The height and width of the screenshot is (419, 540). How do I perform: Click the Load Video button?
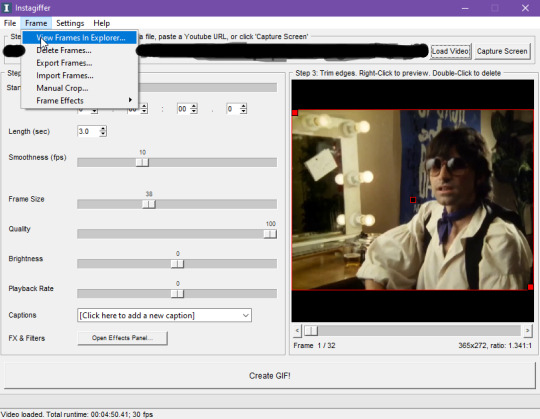click(450, 51)
